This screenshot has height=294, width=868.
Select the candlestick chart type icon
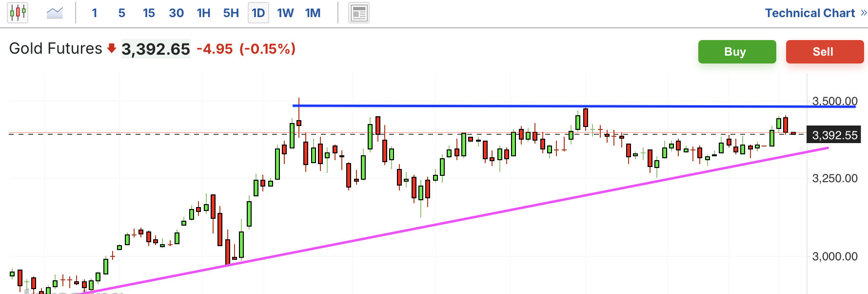[18, 13]
